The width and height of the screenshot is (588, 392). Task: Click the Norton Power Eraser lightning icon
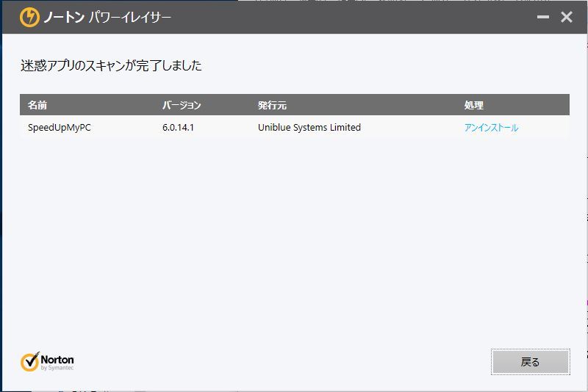click(x=29, y=17)
